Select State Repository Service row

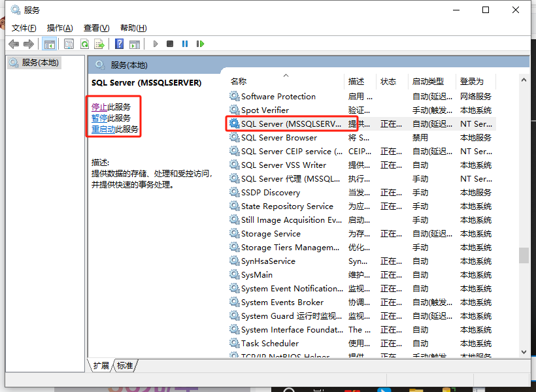click(x=361, y=206)
